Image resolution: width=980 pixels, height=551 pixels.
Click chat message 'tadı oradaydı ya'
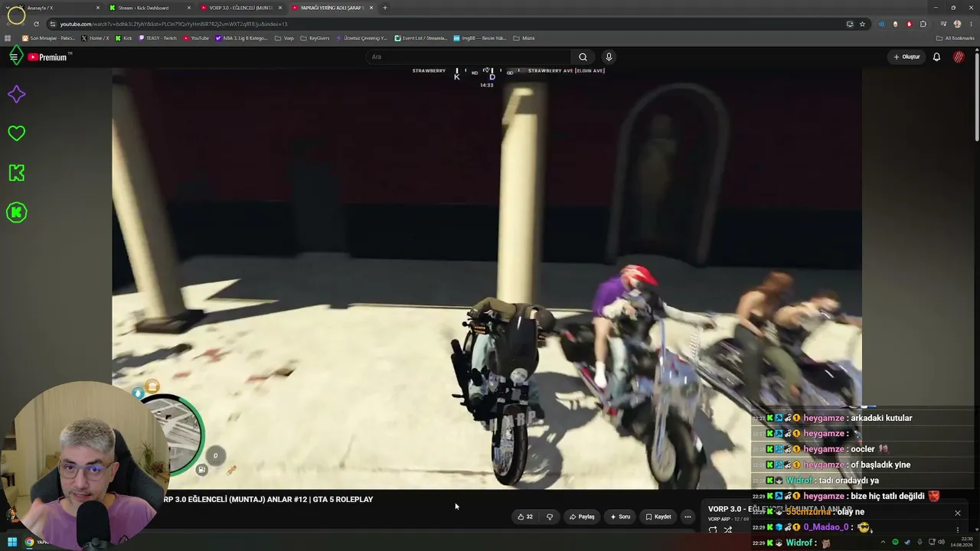[849, 481]
